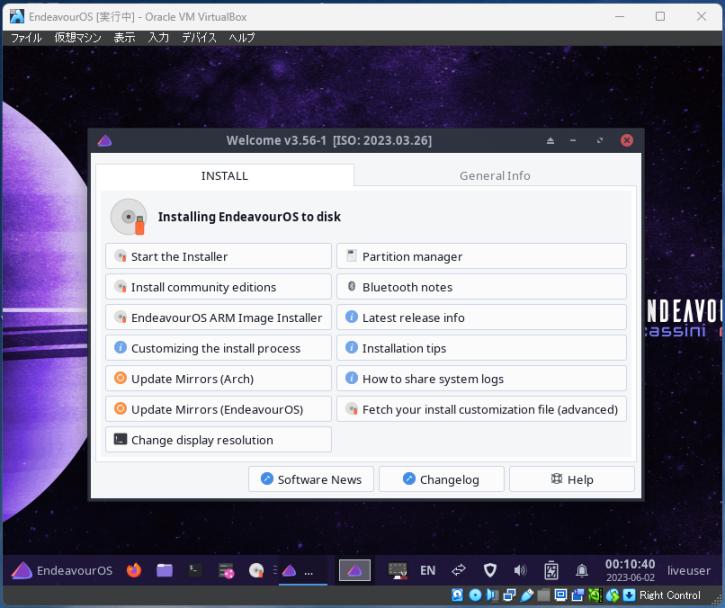The height and width of the screenshot is (608, 725).
Task: Click the network arrows tray icon
Action: (458, 571)
